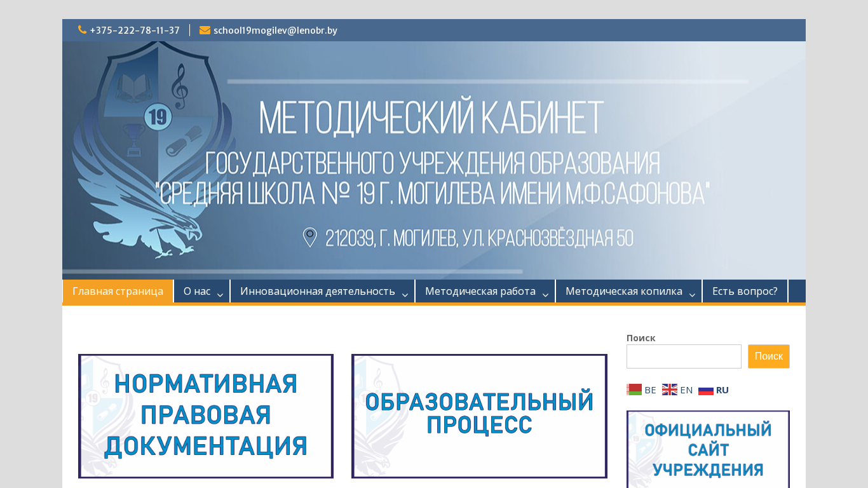The image size is (868, 488).
Task: Expand the Инновационная деятельность submenu arrow
Action: (405, 294)
